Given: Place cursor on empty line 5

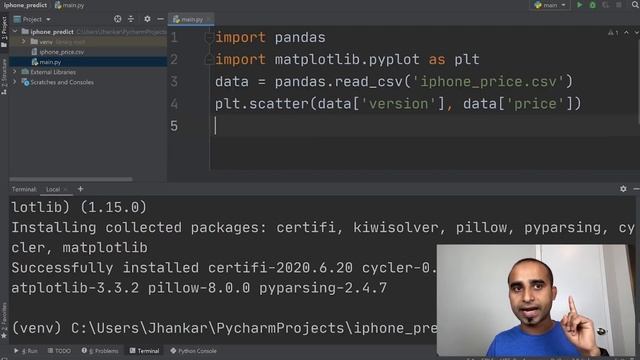Looking at the screenshot, I should [x=424, y=126].
